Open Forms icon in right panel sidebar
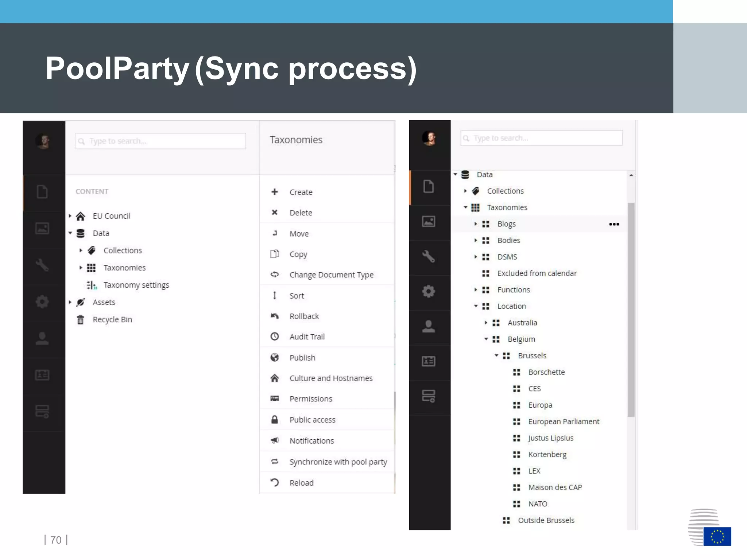The height and width of the screenshot is (560, 747). point(429,396)
